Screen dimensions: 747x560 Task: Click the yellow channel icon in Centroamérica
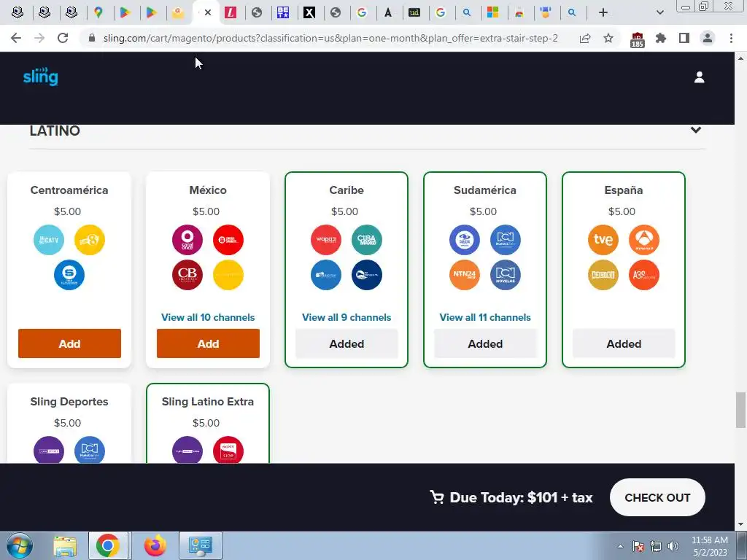pos(90,239)
